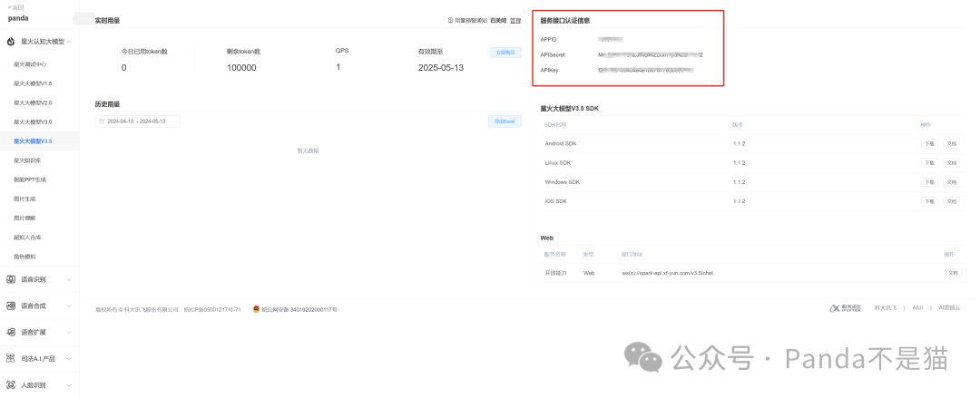Viewport: 980px width, 398px height.
Task: Click the 语音扩展 sidebar icon
Action: point(10,332)
